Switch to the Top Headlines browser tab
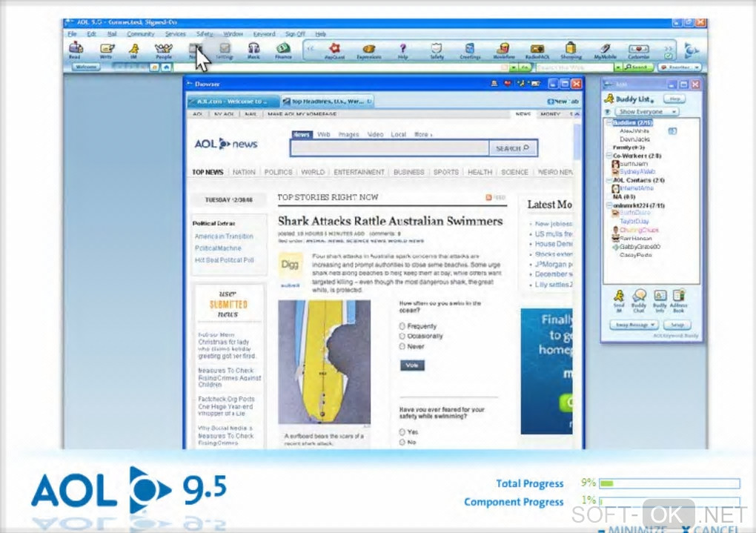 pos(327,102)
